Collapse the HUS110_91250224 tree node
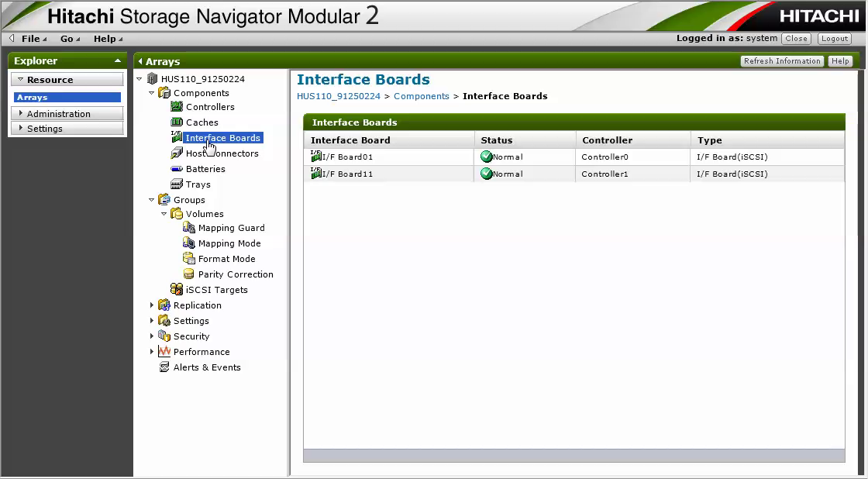The image size is (868, 479). [139, 79]
